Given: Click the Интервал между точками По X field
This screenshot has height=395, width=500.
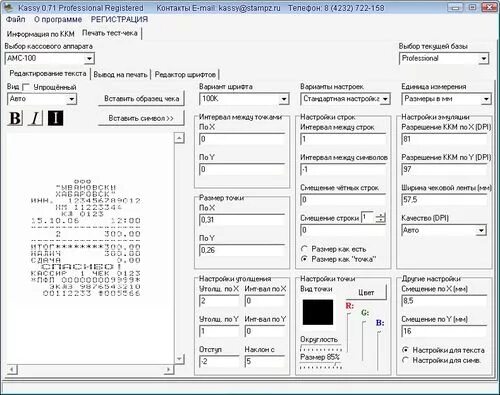Looking at the screenshot, I should 242,139.
